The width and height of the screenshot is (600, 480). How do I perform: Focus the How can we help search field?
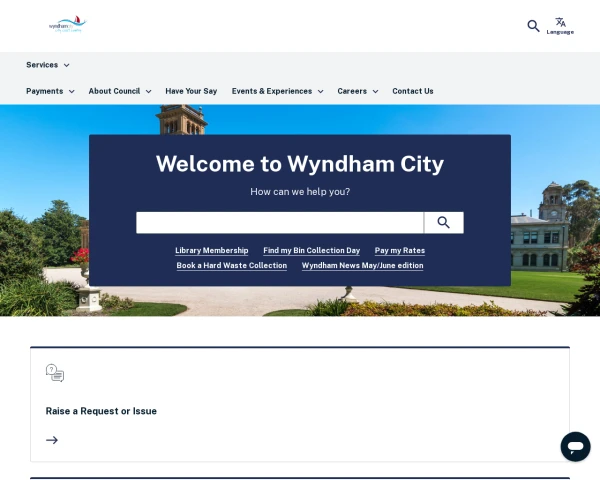(280, 222)
